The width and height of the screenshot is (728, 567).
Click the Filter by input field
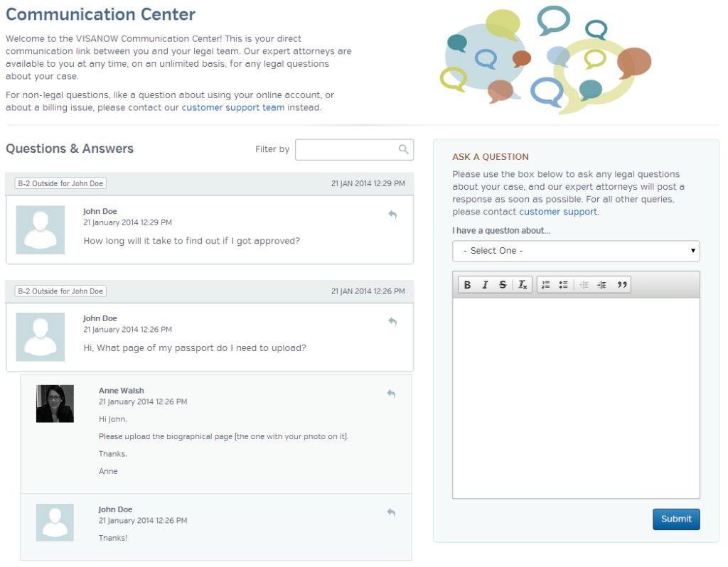coord(354,149)
